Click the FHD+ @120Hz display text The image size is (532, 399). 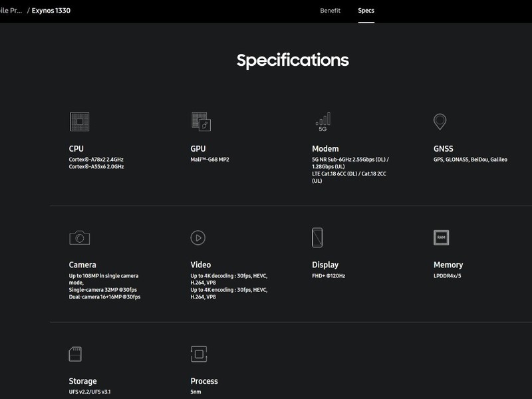pyautogui.click(x=329, y=276)
